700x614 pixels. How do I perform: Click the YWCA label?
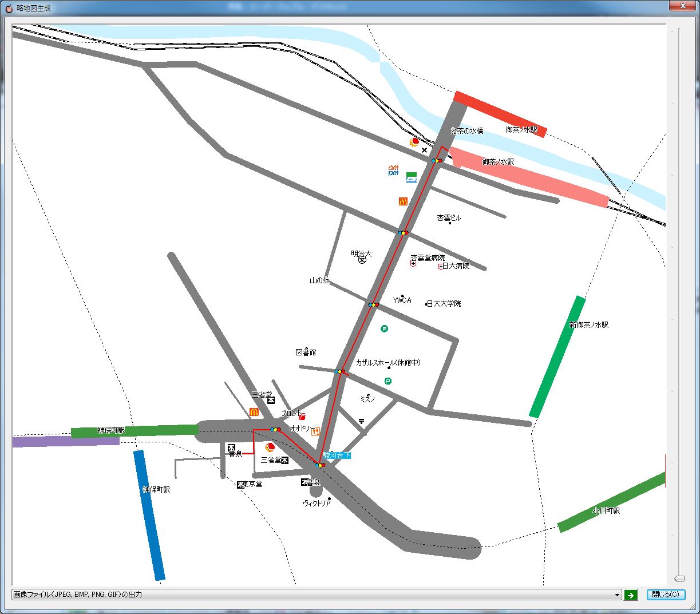pos(402,300)
